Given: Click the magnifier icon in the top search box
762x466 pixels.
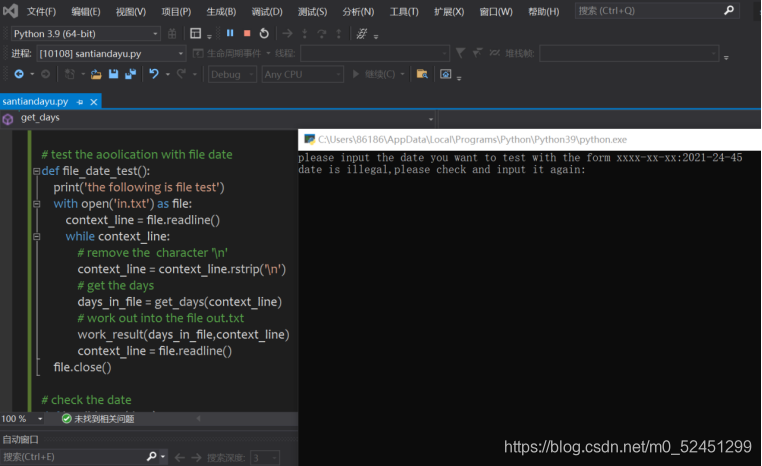Looking at the screenshot, I should (x=728, y=10).
